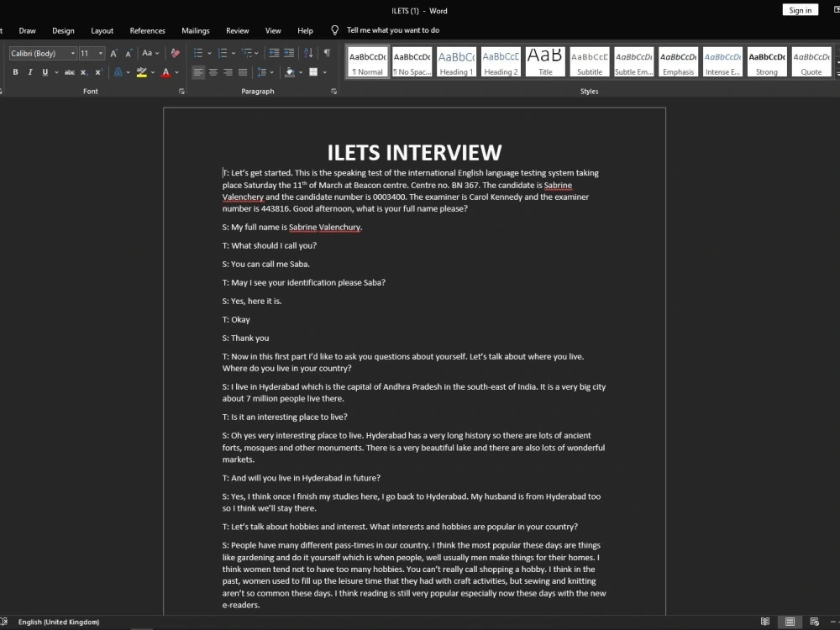Open Change Case menu
Screen dimensions: 840x630
(x=150, y=53)
